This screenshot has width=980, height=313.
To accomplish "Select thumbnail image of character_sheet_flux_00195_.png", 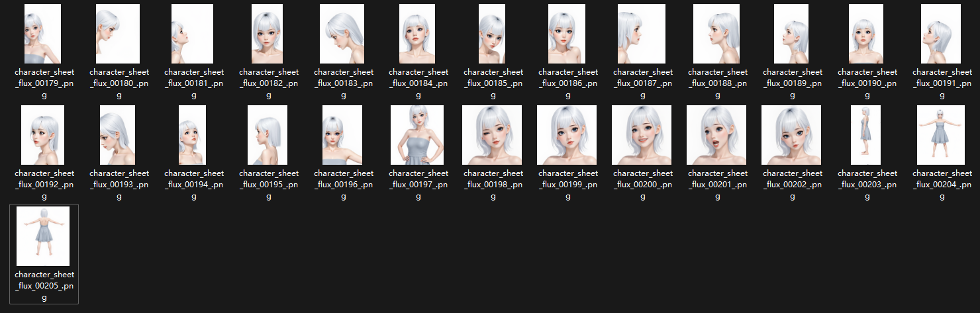I will click(x=268, y=135).
